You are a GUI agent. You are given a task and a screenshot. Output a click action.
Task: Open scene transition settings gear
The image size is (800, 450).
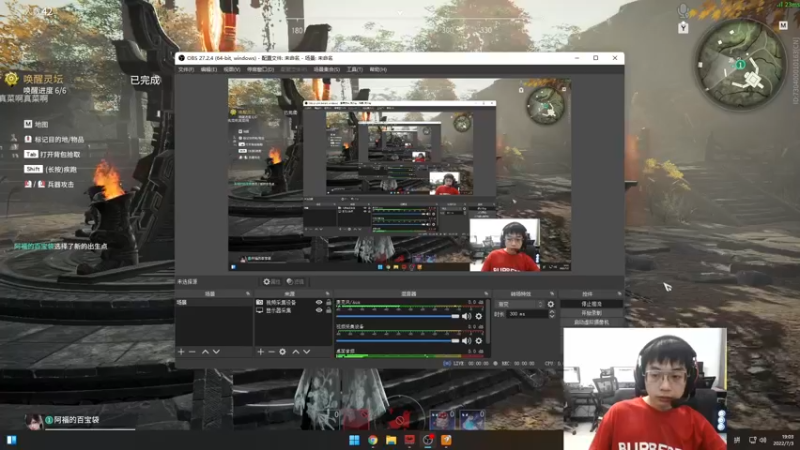coord(551,304)
